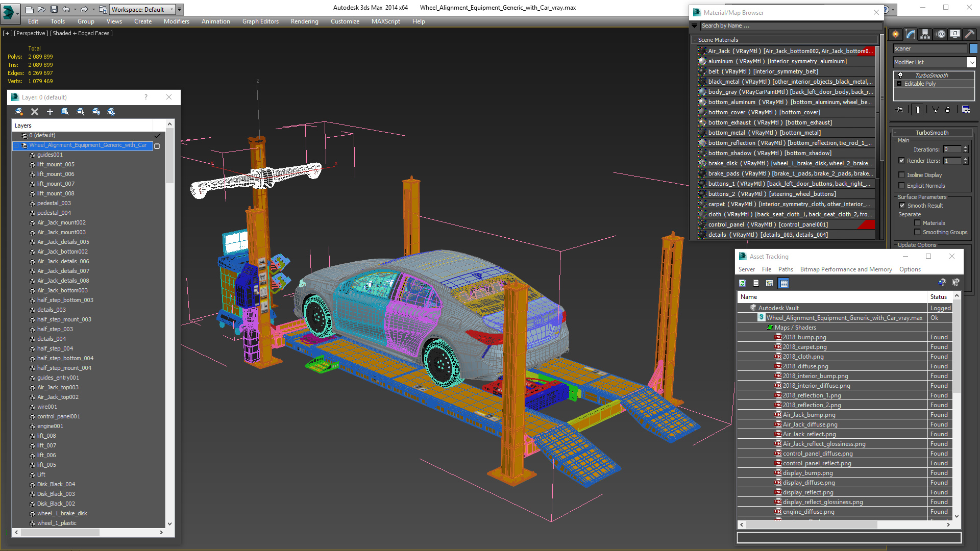The height and width of the screenshot is (551, 980).
Task: Open the Modifiers menu
Action: (177, 21)
